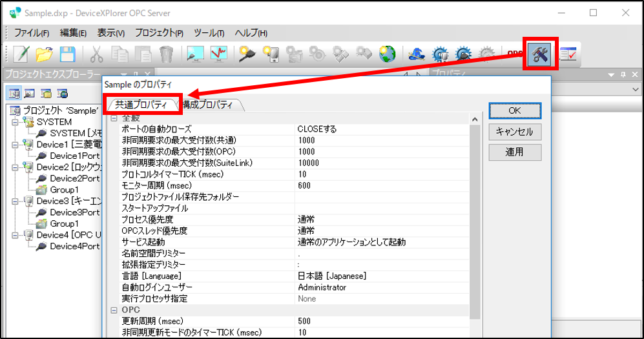This screenshot has height=339, width=644.
Task: Save project using the floppy disk icon
Action: click(67, 55)
